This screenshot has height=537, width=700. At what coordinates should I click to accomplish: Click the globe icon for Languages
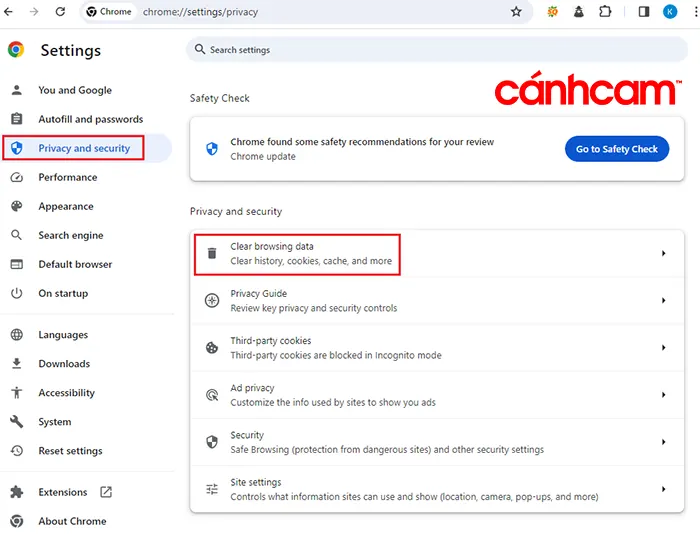pyautogui.click(x=17, y=335)
